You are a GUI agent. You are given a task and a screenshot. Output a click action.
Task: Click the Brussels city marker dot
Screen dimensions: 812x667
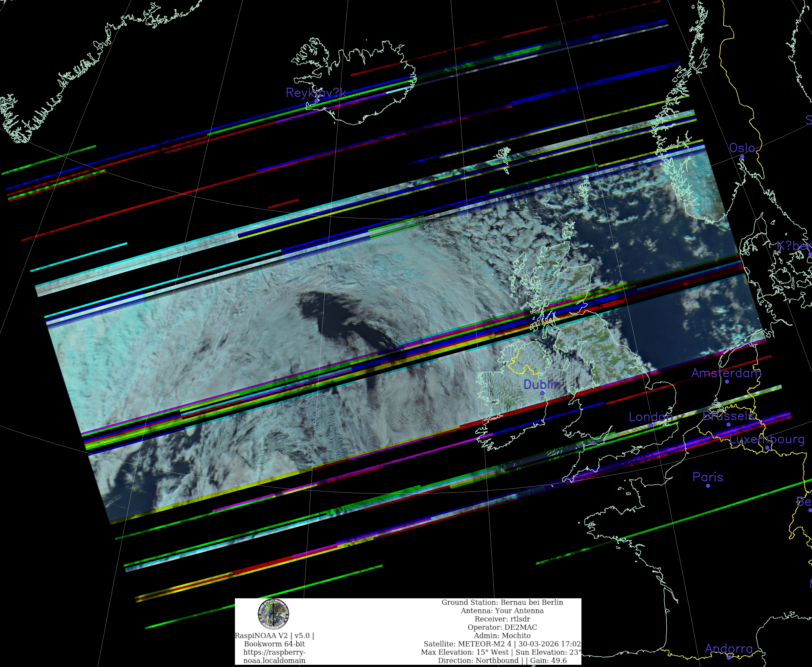pos(728,425)
